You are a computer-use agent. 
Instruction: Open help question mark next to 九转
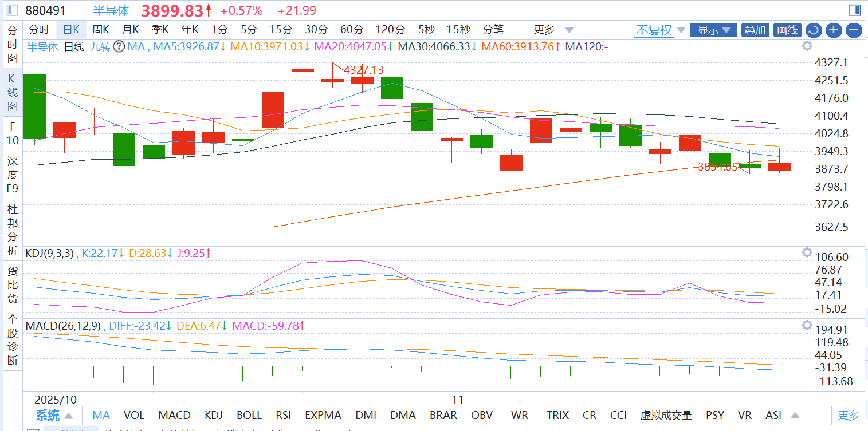click(119, 46)
